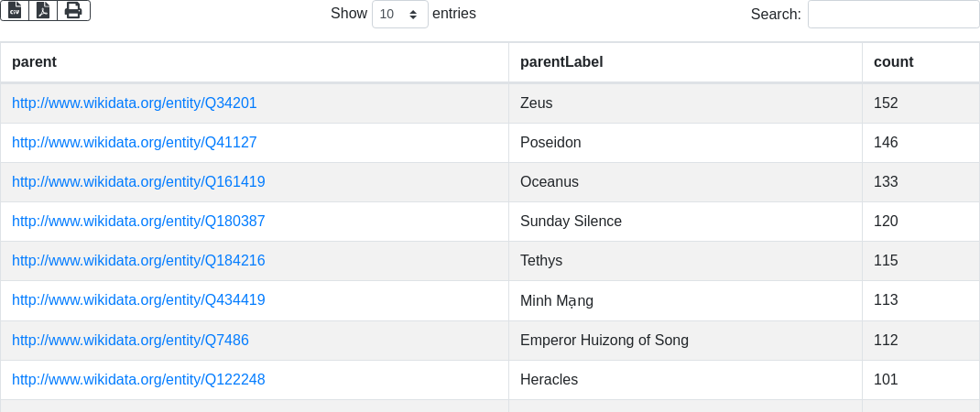Open the Q34201 Wikidata link
This screenshot has height=412, width=980.
(x=135, y=103)
